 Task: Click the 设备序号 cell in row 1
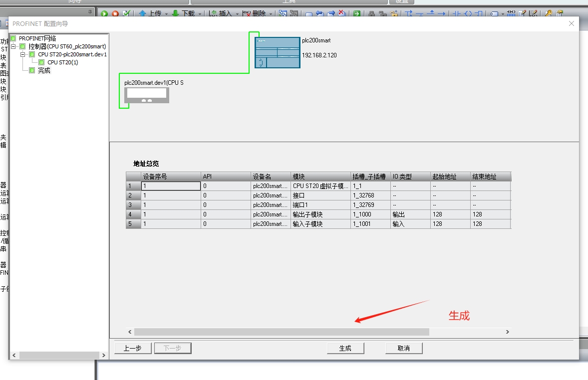pyautogui.click(x=171, y=186)
